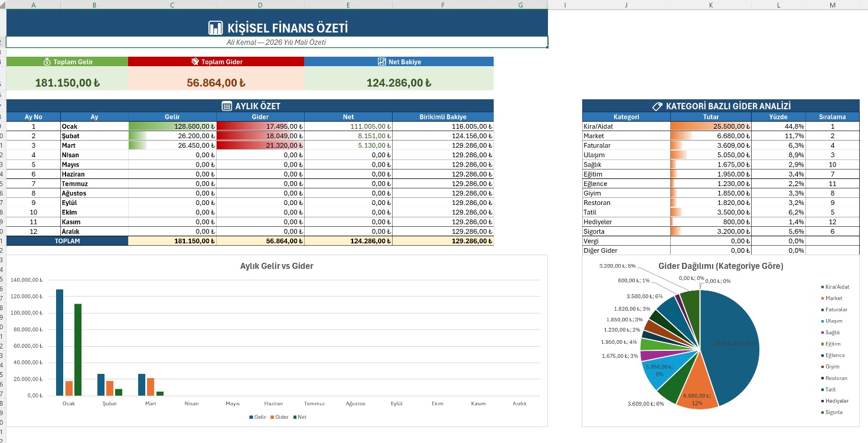Screen dimensions: 868x443
Task: Select column A header
Action: coord(33,5)
